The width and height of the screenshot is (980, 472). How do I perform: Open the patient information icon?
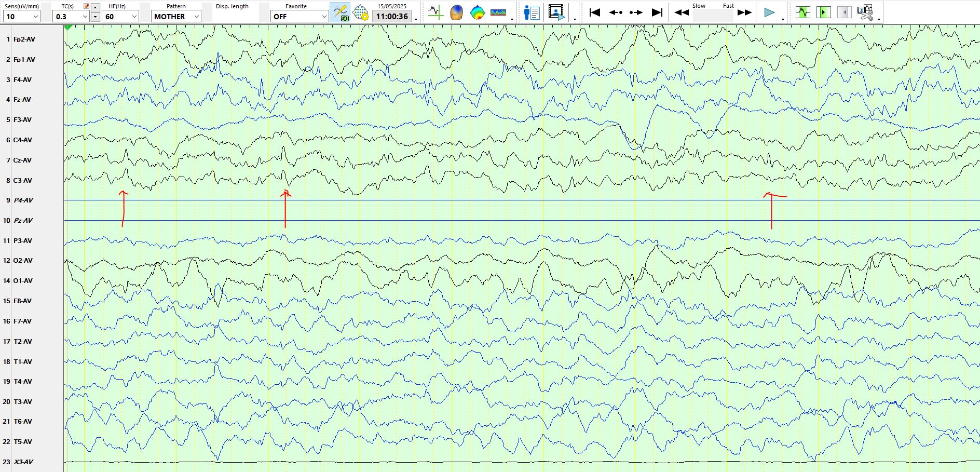532,12
